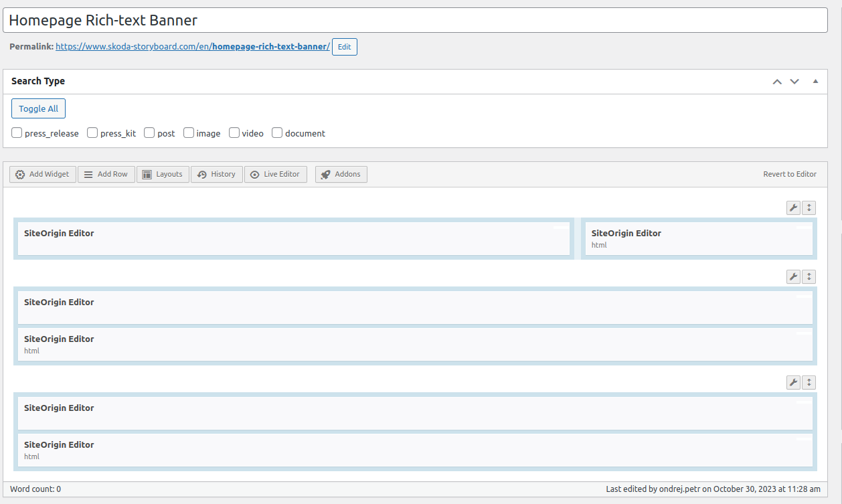The image size is (842, 504).
Task: Click the Toggle All button
Action: click(x=38, y=108)
